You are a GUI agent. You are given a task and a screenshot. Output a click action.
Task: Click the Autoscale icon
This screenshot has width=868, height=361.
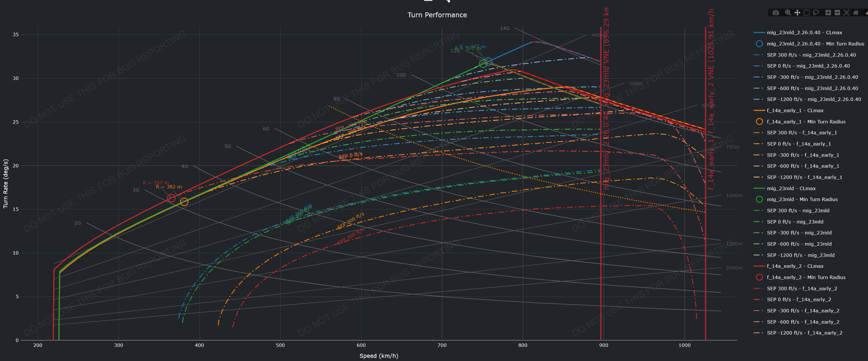(x=846, y=12)
